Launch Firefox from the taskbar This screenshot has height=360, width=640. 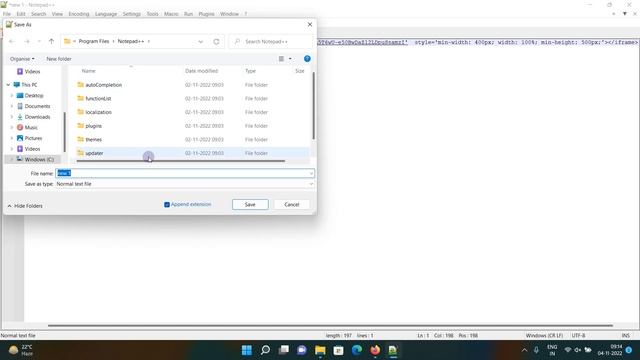pyautogui.click(x=375, y=350)
